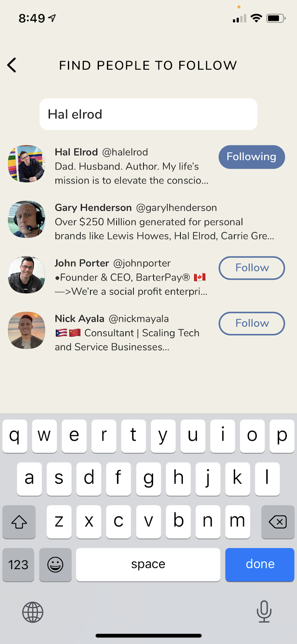297x644 pixels.
Task: Switch to the 123 numeric keyboard
Action: [18, 564]
